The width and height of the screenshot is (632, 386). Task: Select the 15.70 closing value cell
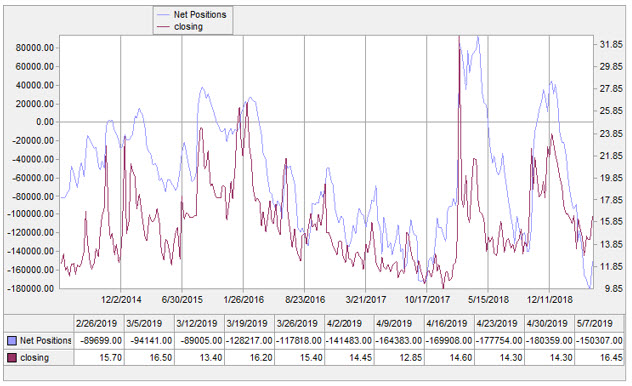[99, 358]
